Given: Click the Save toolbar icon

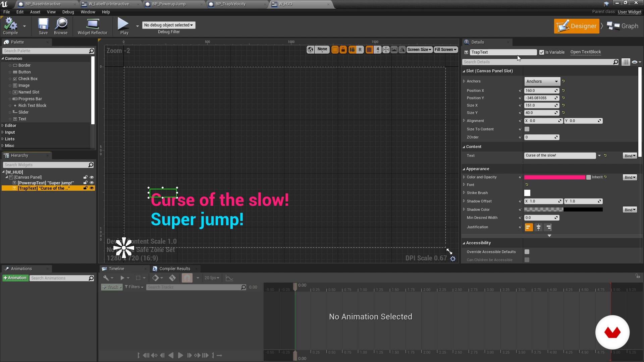Looking at the screenshot, I should tap(43, 26).
